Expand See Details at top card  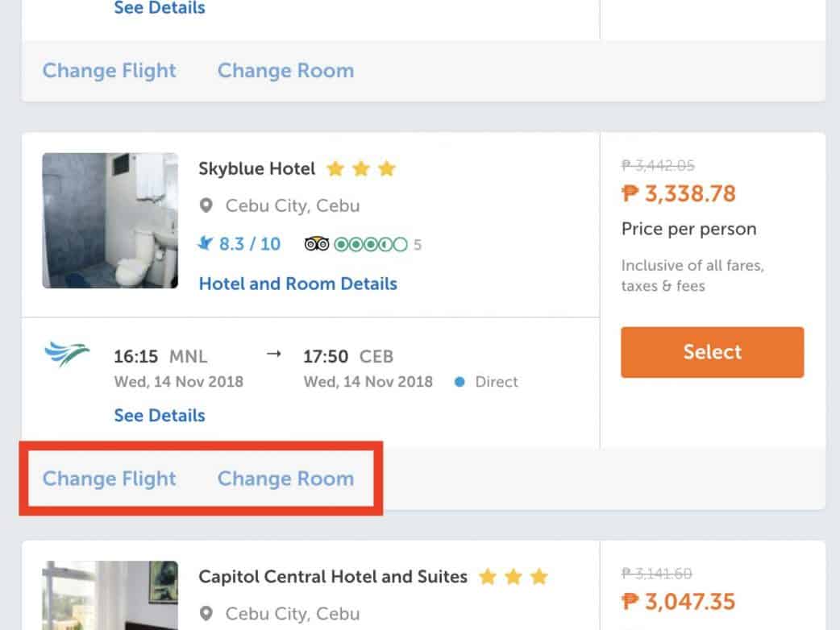(160, 9)
